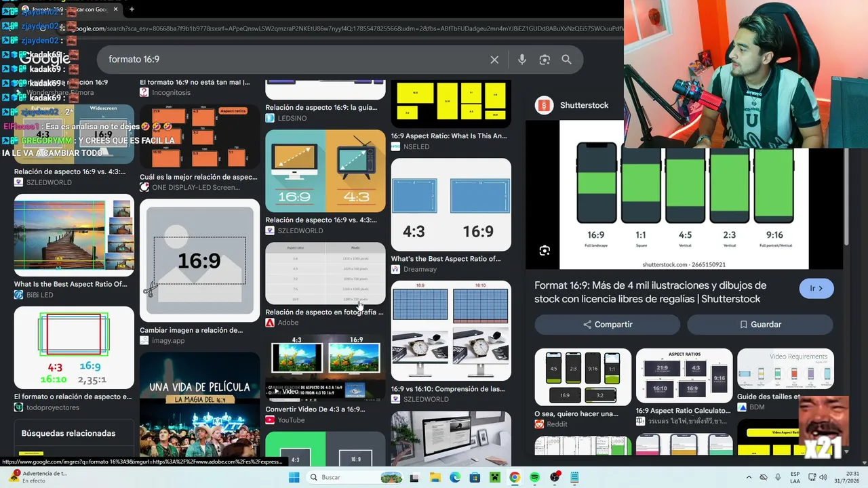Open 'El formato o relación de aspecto e...' link
The height and width of the screenshot is (488, 868).
coord(74,397)
